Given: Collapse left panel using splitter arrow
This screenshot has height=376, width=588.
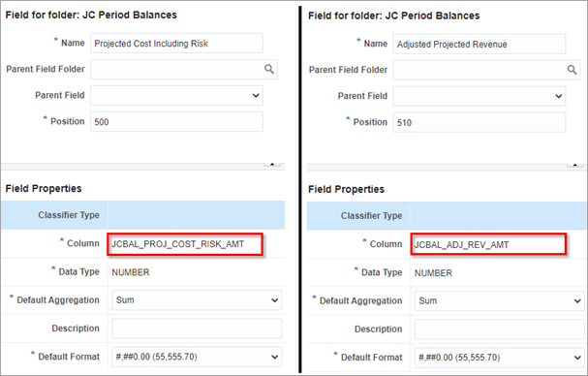Looking at the screenshot, I should click(x=272, y=165).
